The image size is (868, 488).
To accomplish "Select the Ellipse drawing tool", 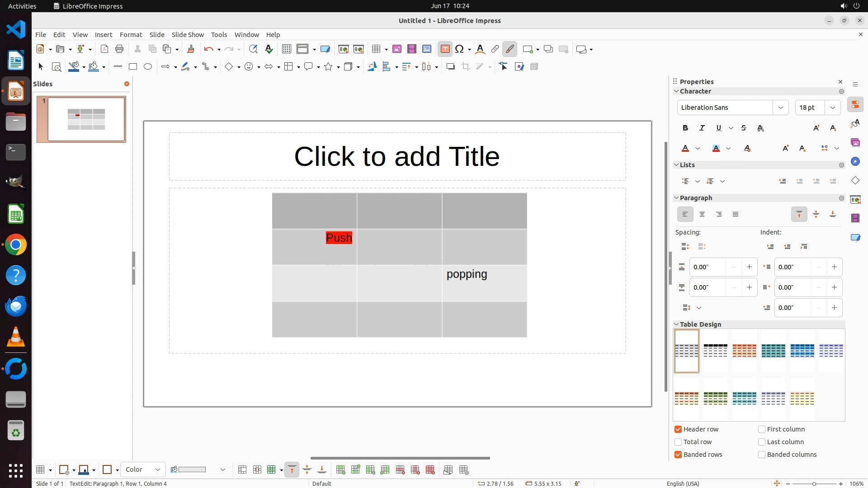I will 148,67.
